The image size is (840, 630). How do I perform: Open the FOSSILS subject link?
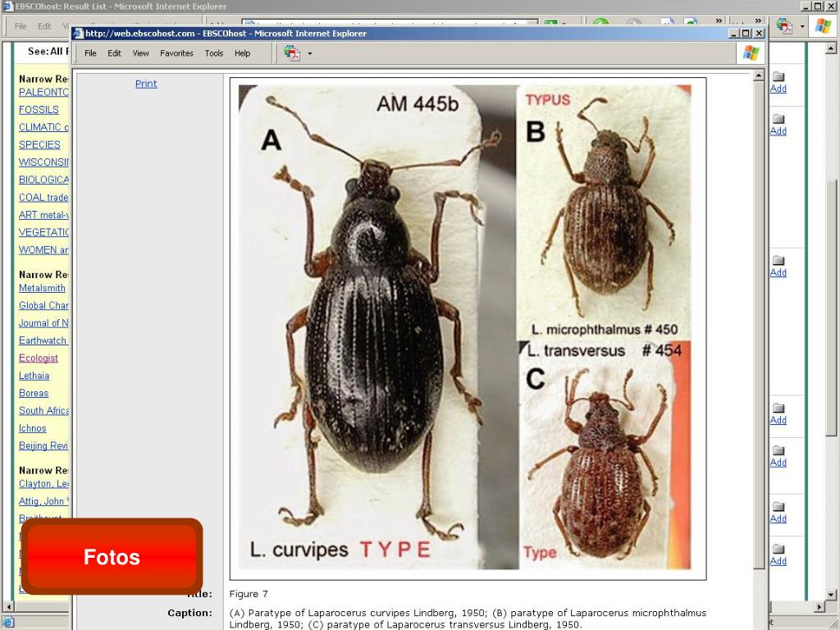coord(39,109)
